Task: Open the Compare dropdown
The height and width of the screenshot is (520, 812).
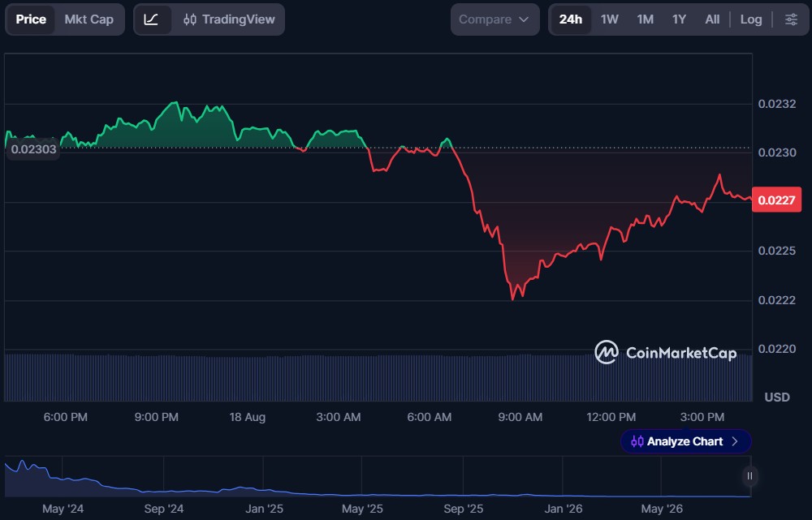Action: 495,19
